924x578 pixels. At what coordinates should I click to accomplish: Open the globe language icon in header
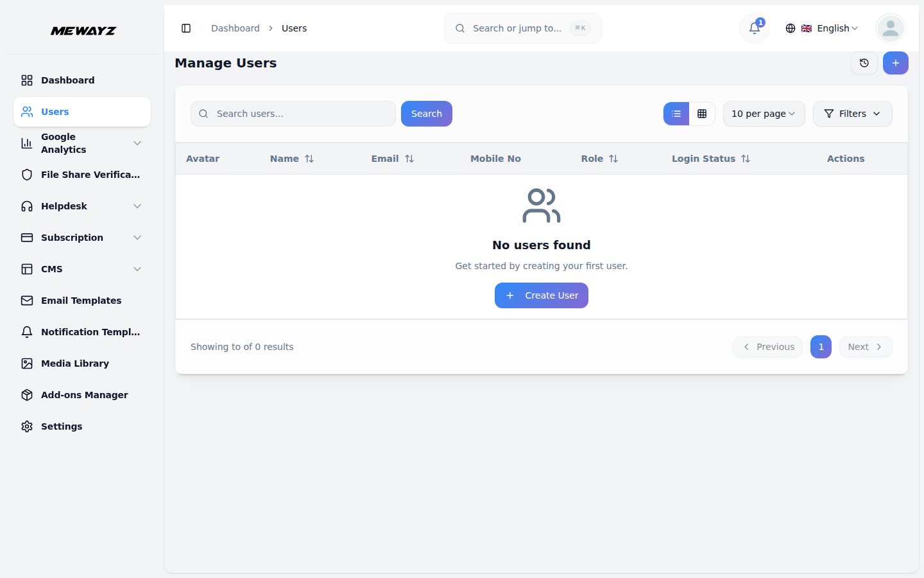[x=791, y=28]
